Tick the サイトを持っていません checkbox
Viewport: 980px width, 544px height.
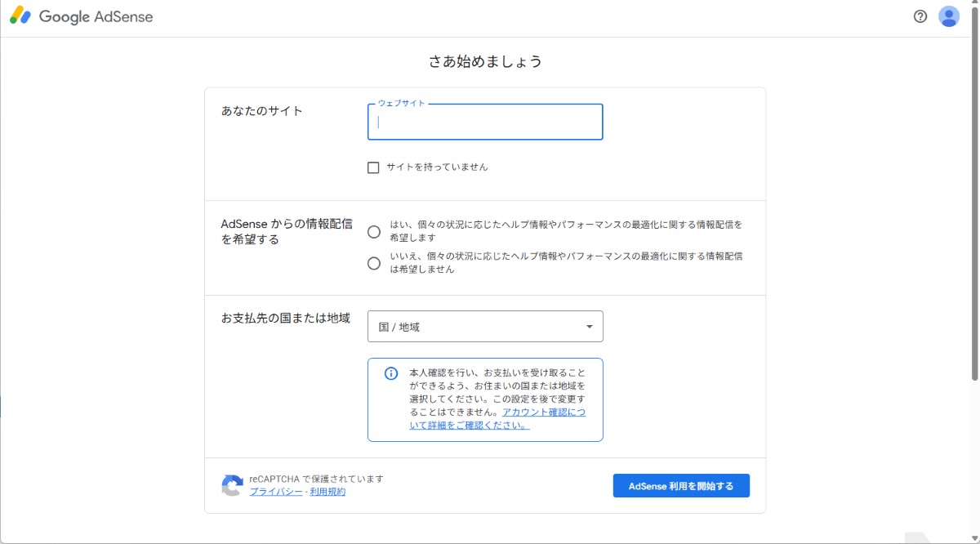coord(374,167)
